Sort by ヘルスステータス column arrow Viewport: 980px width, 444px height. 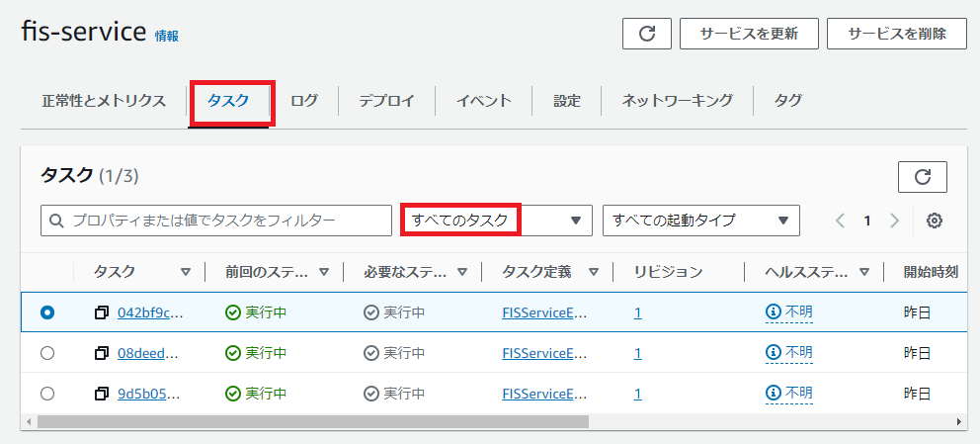[x=864, y=272]
